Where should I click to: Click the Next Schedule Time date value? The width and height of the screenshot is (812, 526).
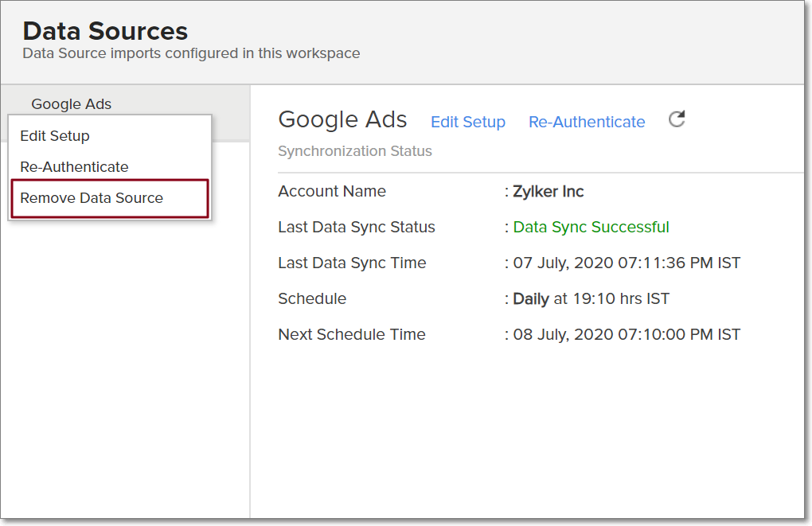(627, 335)
